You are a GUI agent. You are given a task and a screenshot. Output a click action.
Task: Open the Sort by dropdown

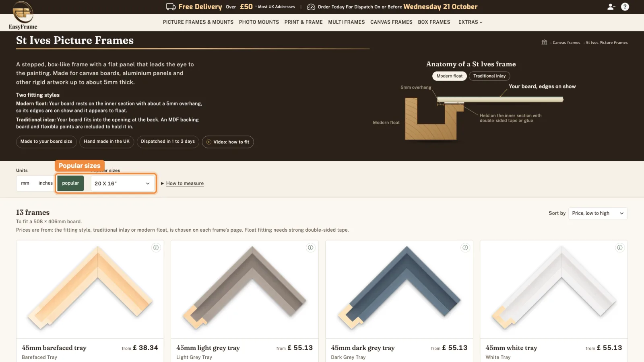[598, 213]
